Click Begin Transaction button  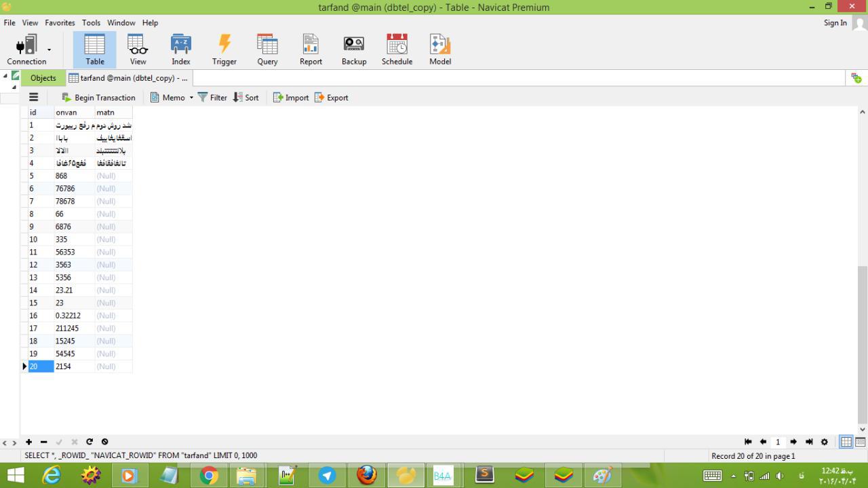tap(98, 98)
